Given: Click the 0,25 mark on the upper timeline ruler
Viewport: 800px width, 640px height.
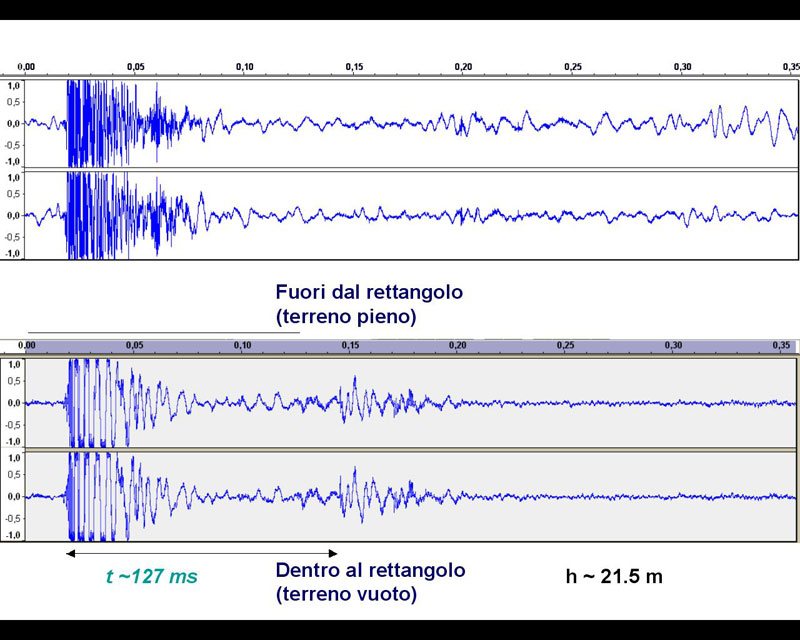Looking at the screenshot, I should [x=572, y=67].
